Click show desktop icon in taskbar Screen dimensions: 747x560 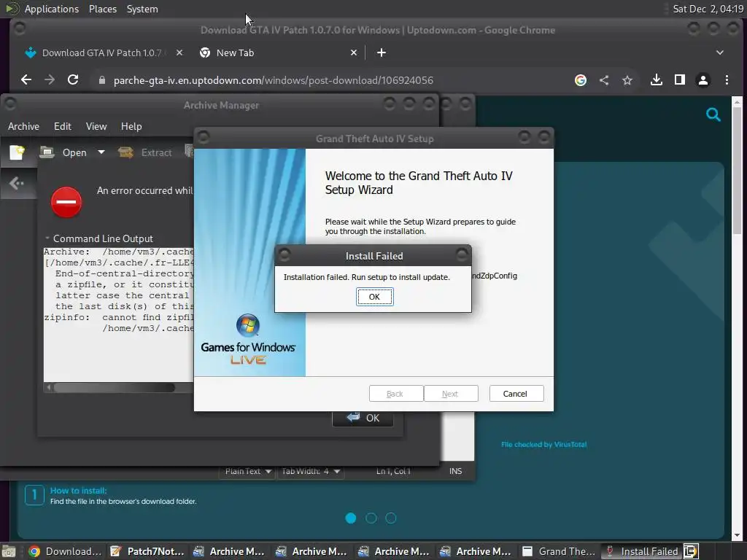tap(9, 551)
